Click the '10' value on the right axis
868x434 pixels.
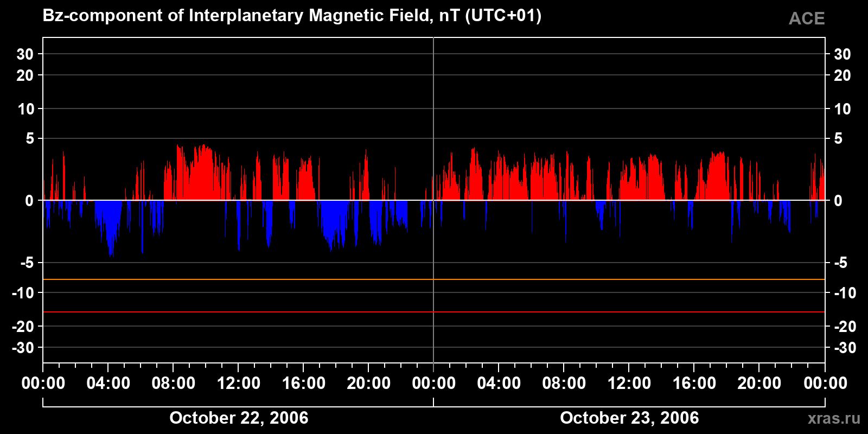(x=842, y=109)
